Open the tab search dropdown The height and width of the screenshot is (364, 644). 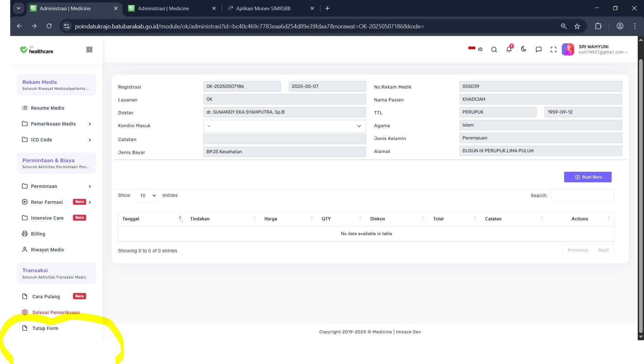18,8
